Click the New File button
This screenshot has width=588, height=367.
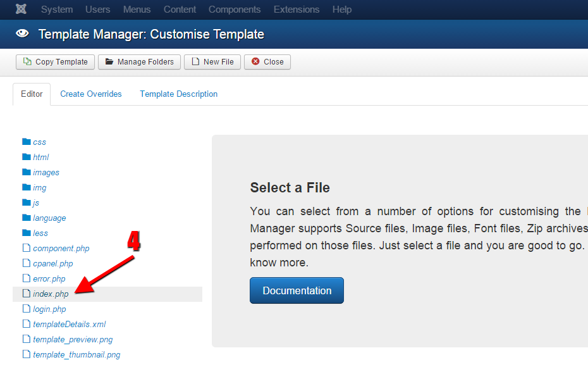212,62
